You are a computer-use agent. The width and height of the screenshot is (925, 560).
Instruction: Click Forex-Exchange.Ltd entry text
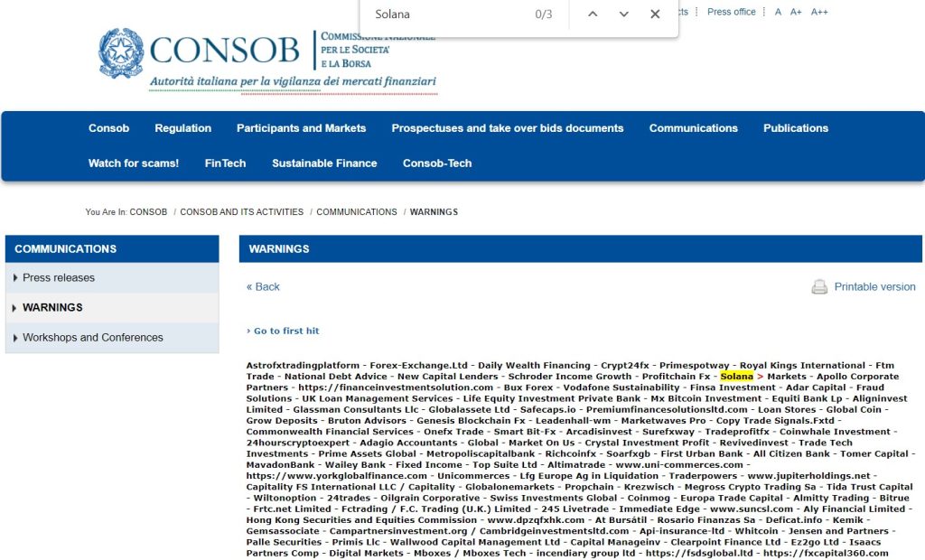coord(418,365)
